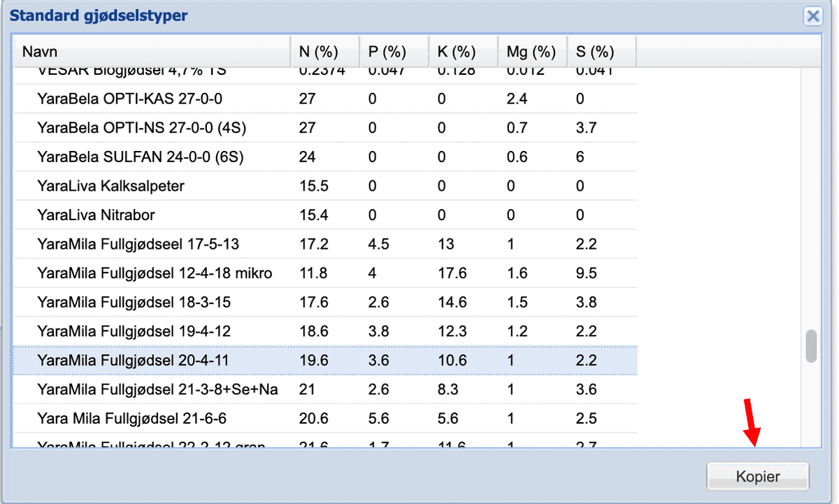Image resolution: width=839 pixels, height=504 pixels.
Task: Select Yara Mila Fullgjødsel 21-6-6 row
Action: [x=325, y=419]
